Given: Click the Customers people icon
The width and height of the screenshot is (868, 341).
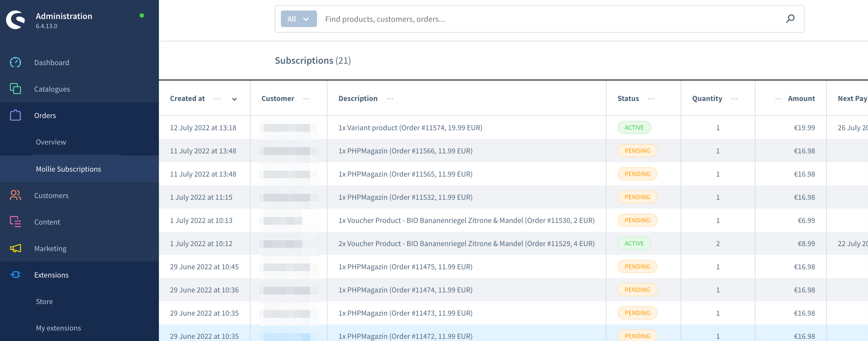Looking at the screenshot, I should click(x=15, y=195).
